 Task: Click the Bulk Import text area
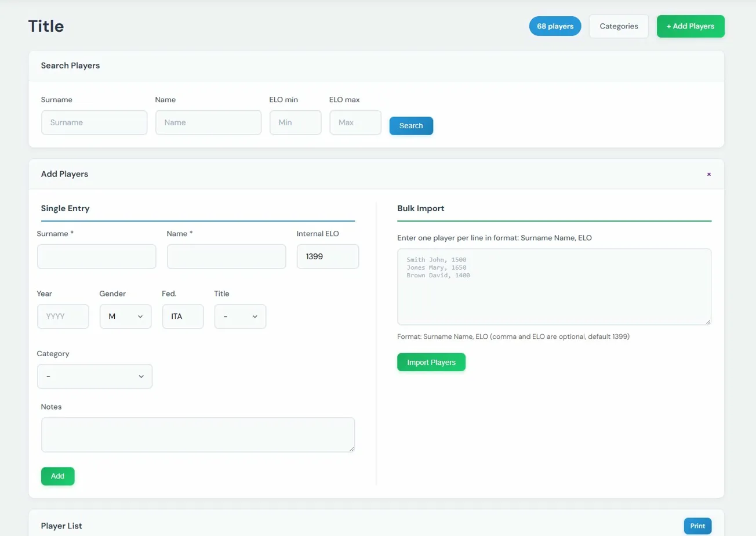(x=554, y=287)
